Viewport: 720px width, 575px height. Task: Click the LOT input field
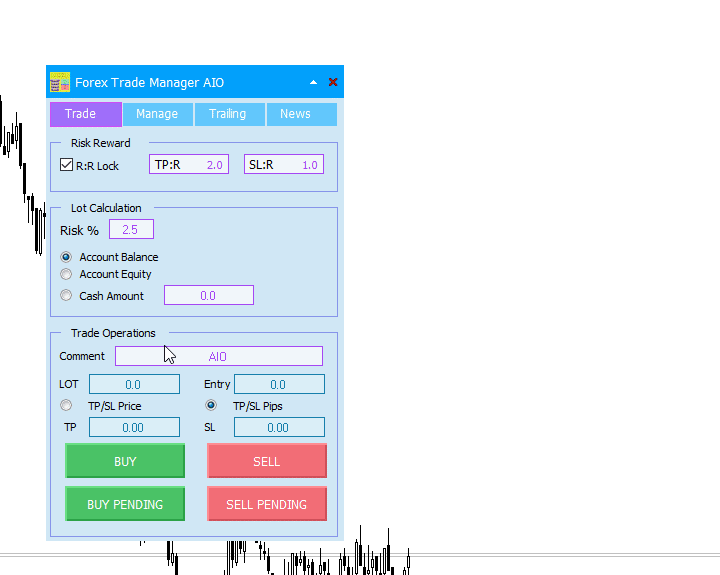pyautogui.click(x=134, y=384)
